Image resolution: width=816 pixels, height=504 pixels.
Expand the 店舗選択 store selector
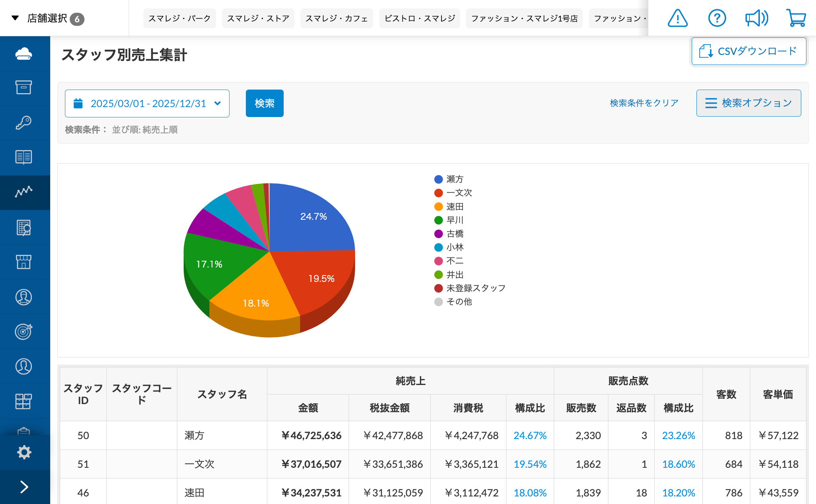click(48, 18)
